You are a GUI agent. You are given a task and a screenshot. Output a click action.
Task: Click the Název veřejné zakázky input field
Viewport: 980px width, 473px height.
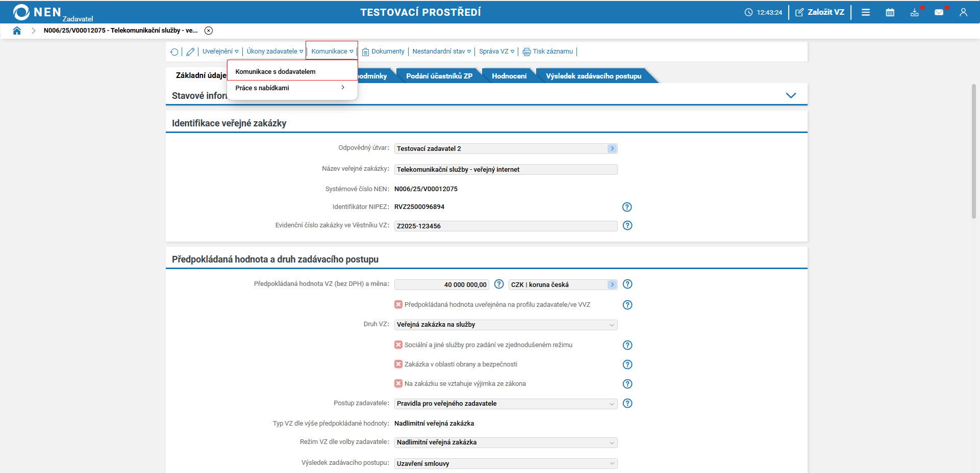(506, 169)
